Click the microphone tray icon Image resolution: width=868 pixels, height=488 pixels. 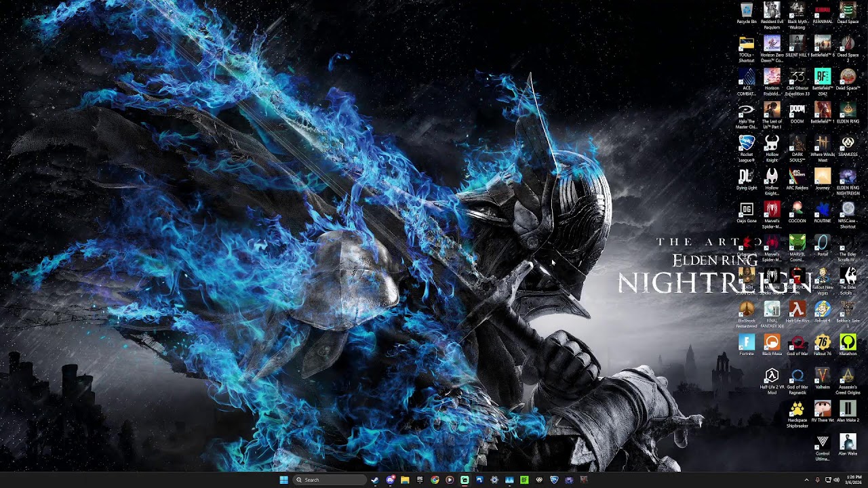[817, 480]
